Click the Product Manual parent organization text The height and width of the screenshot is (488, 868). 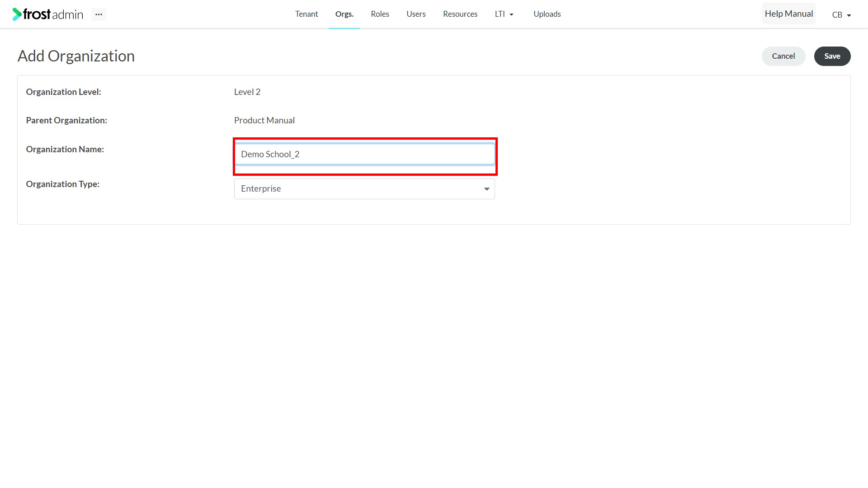click(x=264, y=120)
